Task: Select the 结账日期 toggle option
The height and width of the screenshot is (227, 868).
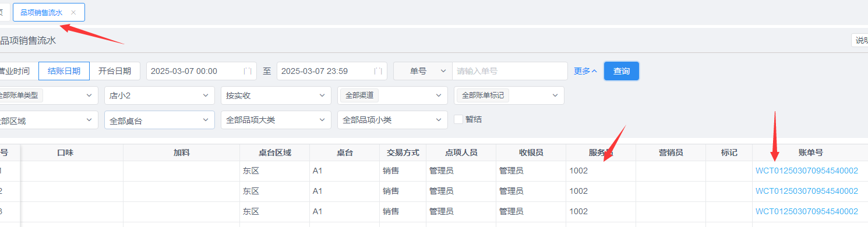Action: (64, 71)
